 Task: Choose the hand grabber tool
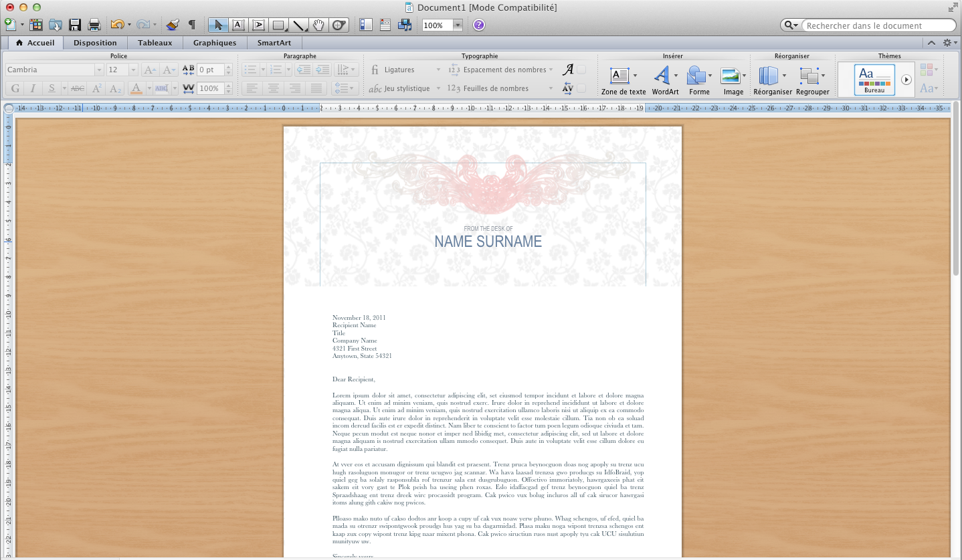point(319,25)
